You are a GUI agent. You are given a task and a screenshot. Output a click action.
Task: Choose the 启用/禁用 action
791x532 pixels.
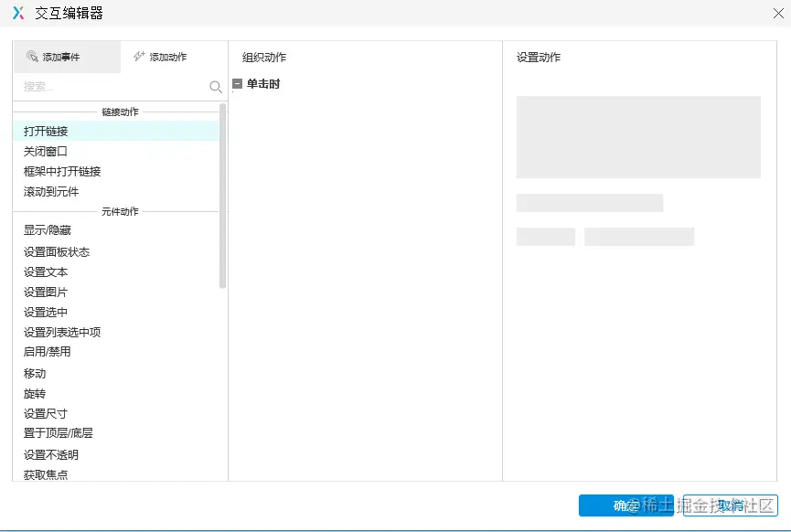(116, 352)
